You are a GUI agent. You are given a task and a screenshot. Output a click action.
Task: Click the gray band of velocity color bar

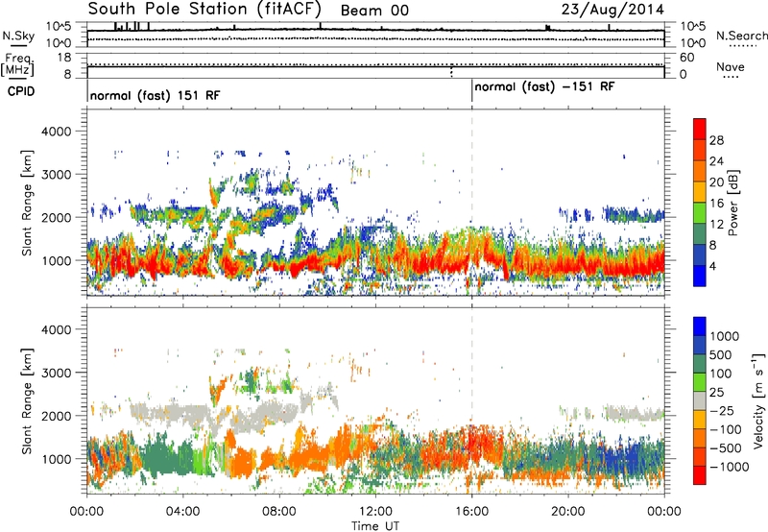click(x=700, y=400)
